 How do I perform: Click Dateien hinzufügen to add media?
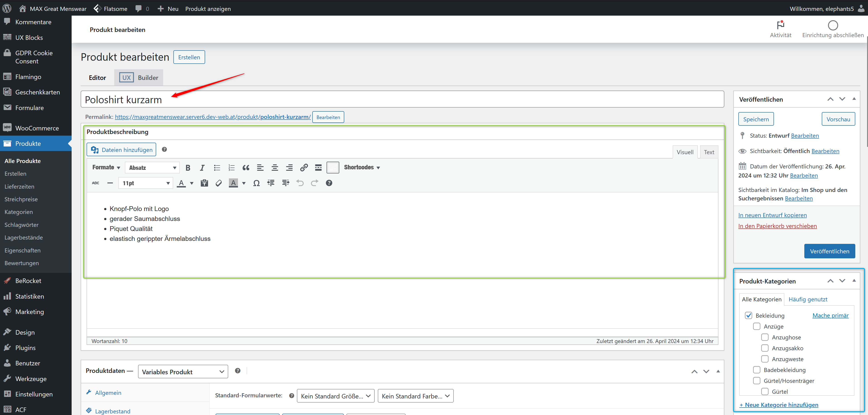click(121, 149)
